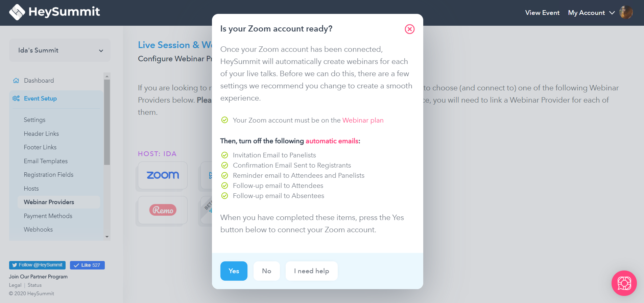Open the user avatar profile picture
Viewport: 644px width, 303px height.
(626, 13)
